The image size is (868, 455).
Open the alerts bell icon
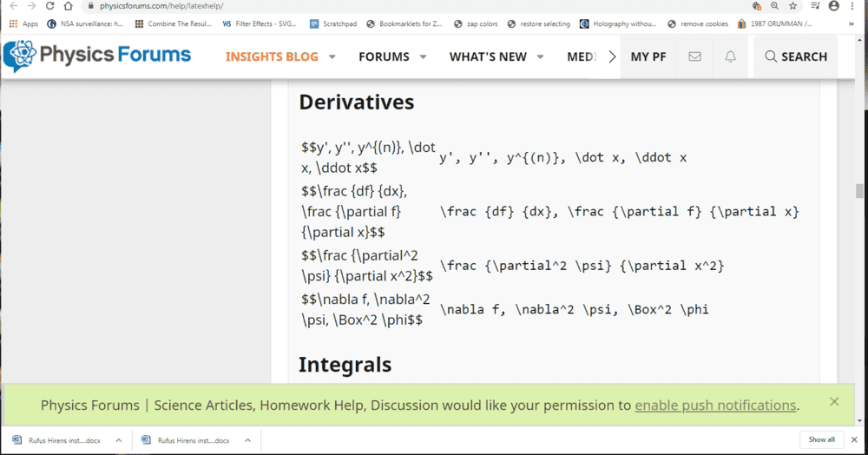[x=731, y=56]
